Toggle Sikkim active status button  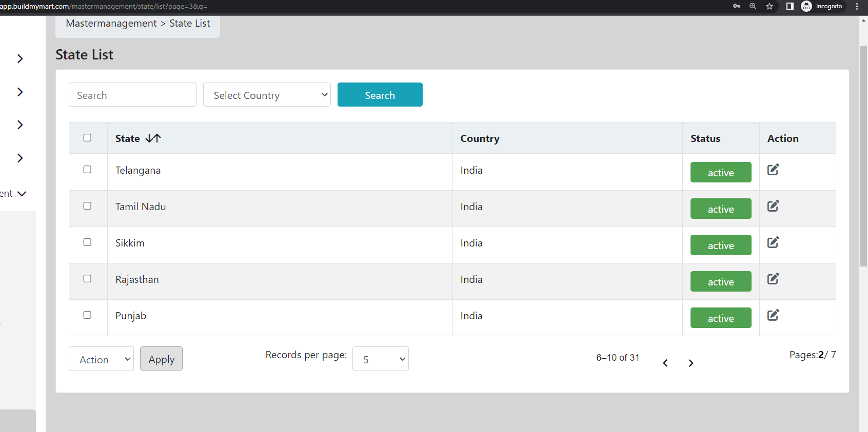pos(721,245)
